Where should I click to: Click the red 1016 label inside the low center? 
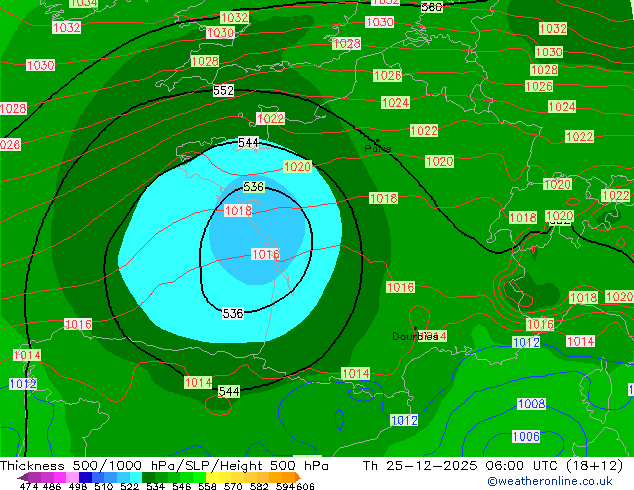coord(265,255)
